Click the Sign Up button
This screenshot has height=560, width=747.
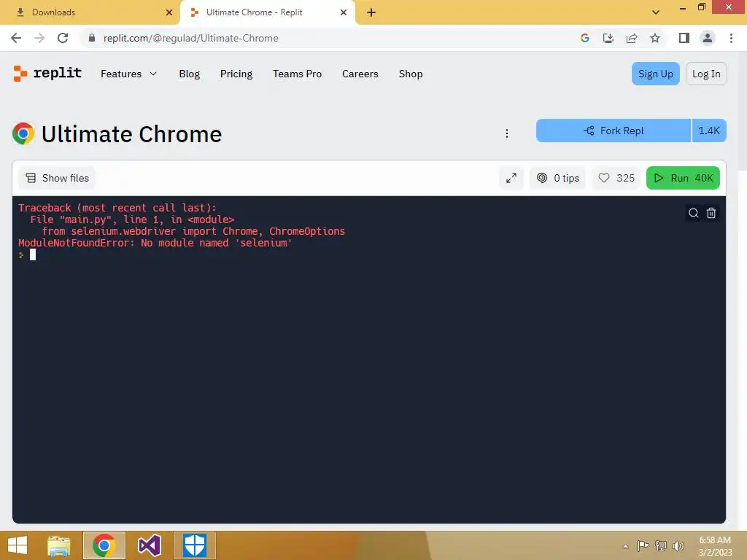[x=656, y=74]
